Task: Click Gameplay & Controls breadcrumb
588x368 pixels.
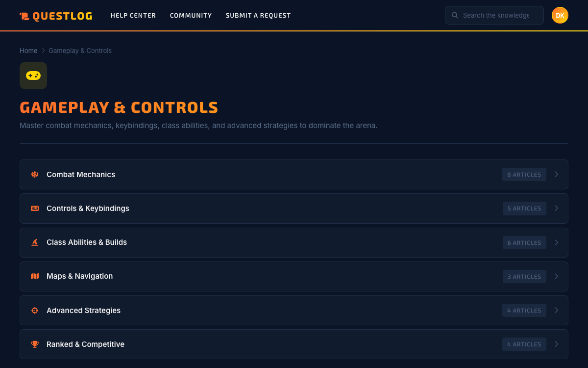Action: pyautogui.click(x=80, y=51)
